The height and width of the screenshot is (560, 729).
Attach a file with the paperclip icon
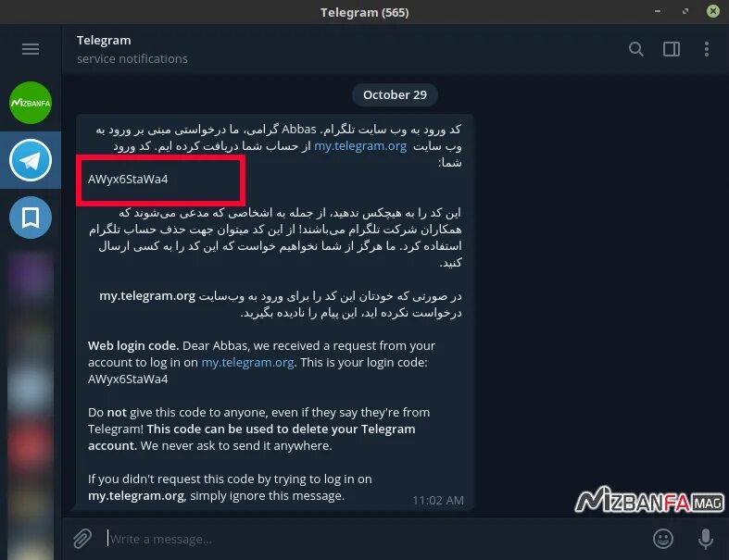82,539
